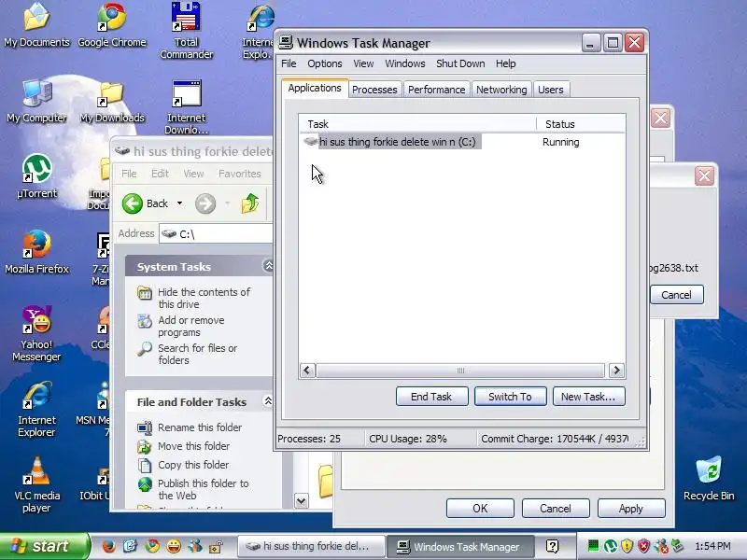The width and height of the screenshot is (747, 560).
Task: Click Cancel in the file progress dialog
Action: click(676, 295)
